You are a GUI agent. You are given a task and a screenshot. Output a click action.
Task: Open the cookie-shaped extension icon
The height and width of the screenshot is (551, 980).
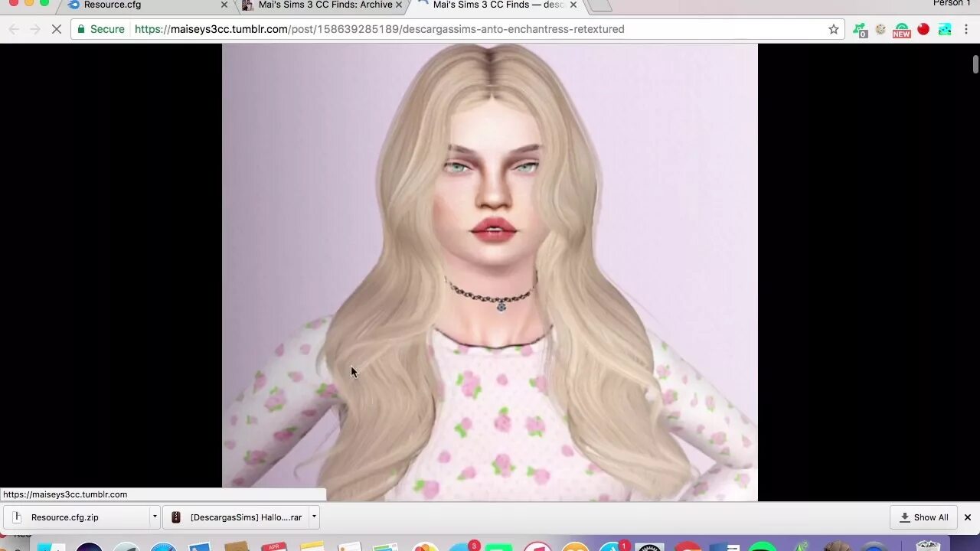880,29
